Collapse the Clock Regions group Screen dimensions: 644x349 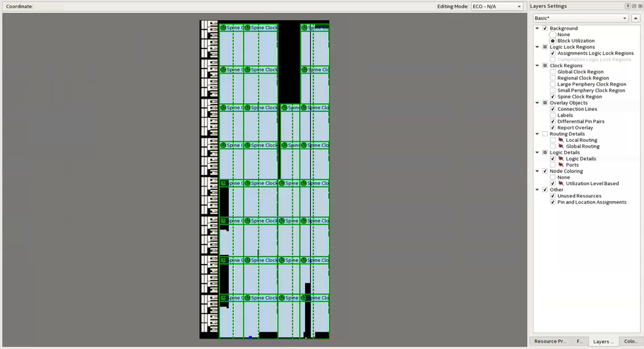[537, 65]
